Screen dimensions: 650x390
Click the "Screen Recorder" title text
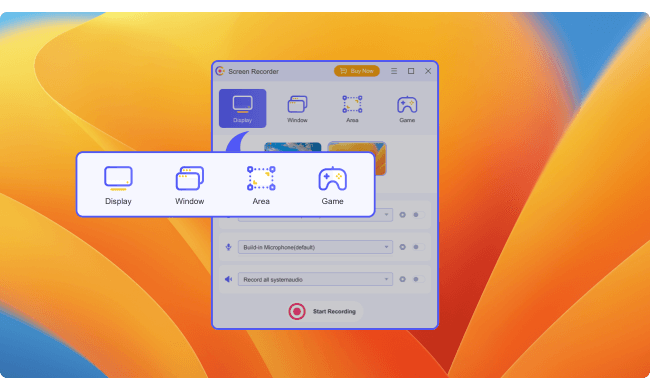(x=253, y=71)
